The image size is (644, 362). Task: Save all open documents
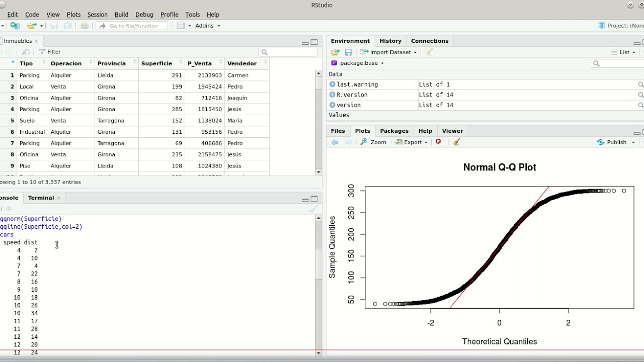tap(68, 26)
